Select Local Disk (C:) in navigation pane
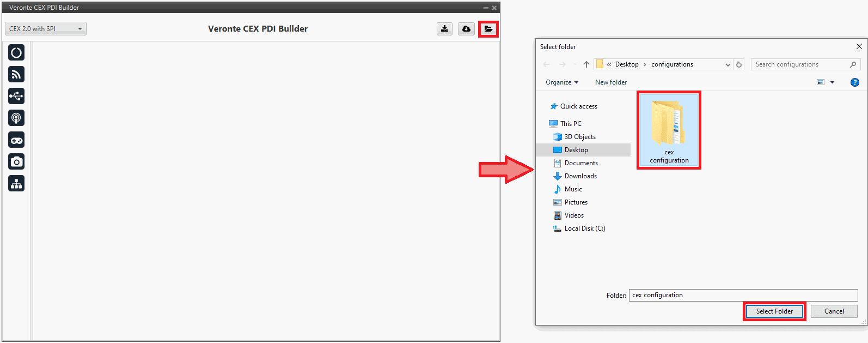This screenshot has width=868, height=343. (584, 228)
